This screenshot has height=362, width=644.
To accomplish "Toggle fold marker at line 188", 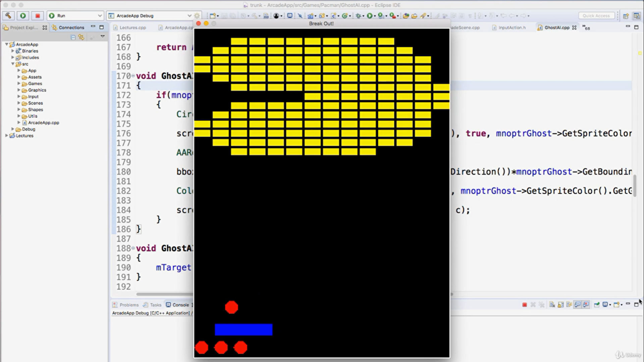I will click(133, 248).
